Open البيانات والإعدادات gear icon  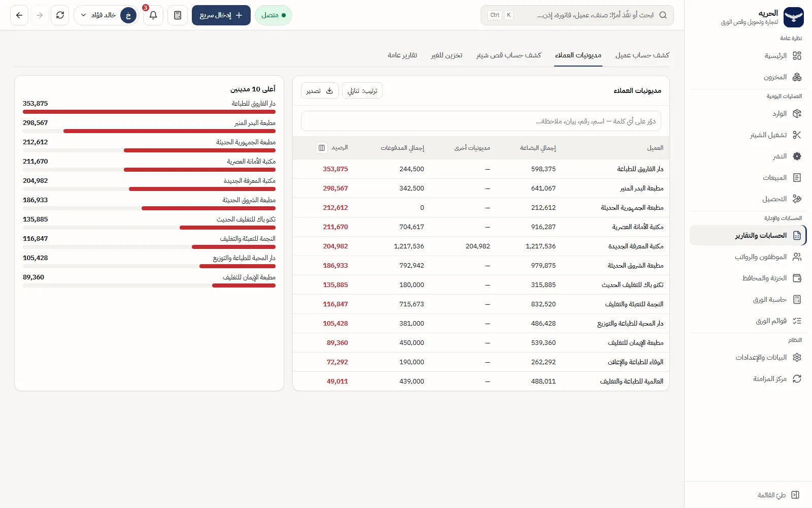point(797,358)
